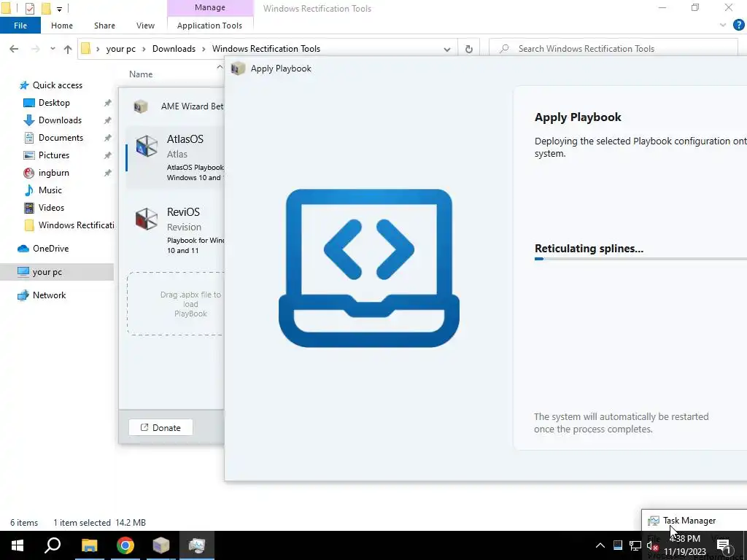Open Music in the navigation pane
The height and width of the screenshot is (560, 747).
pyautogui.click(x=50, y=190)
